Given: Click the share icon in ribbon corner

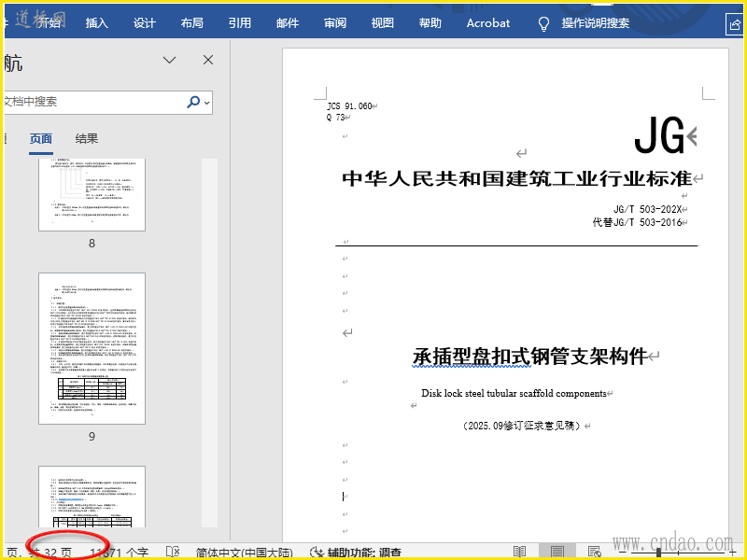Looking at the screenshot, I should point(735,24).
